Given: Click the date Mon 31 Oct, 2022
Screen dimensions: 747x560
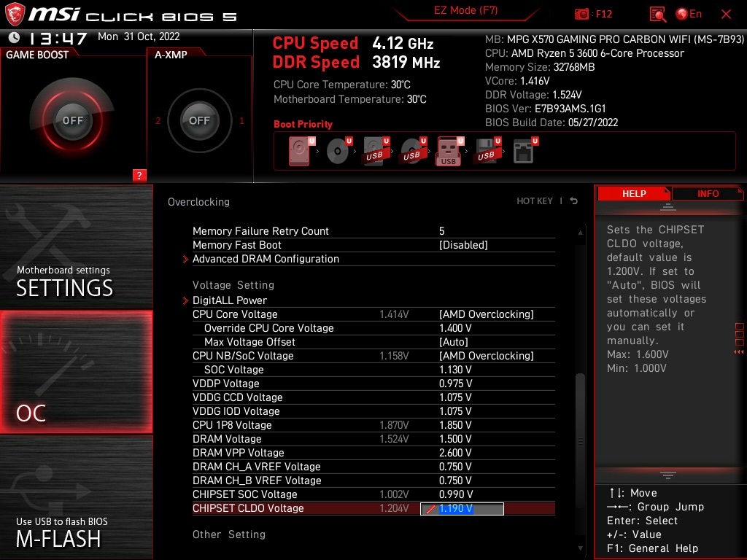Looking at the screenshot, I should (139, 36).
